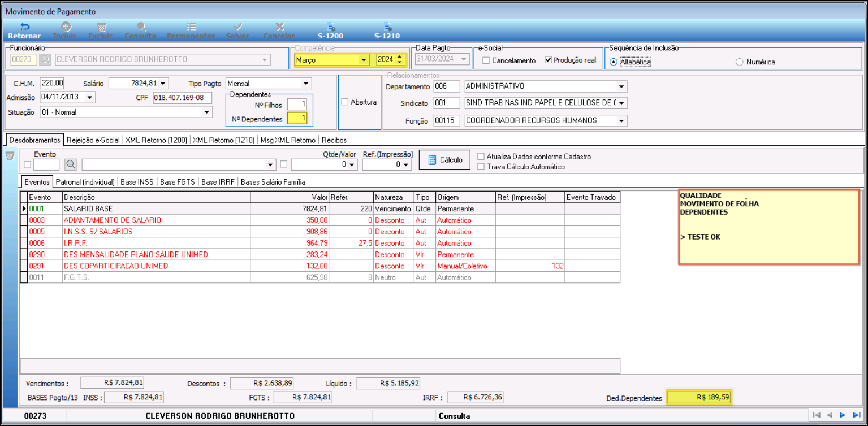Click into the Nº Dependentes field
Screen dimensions: 868x426
pos(297,118)
